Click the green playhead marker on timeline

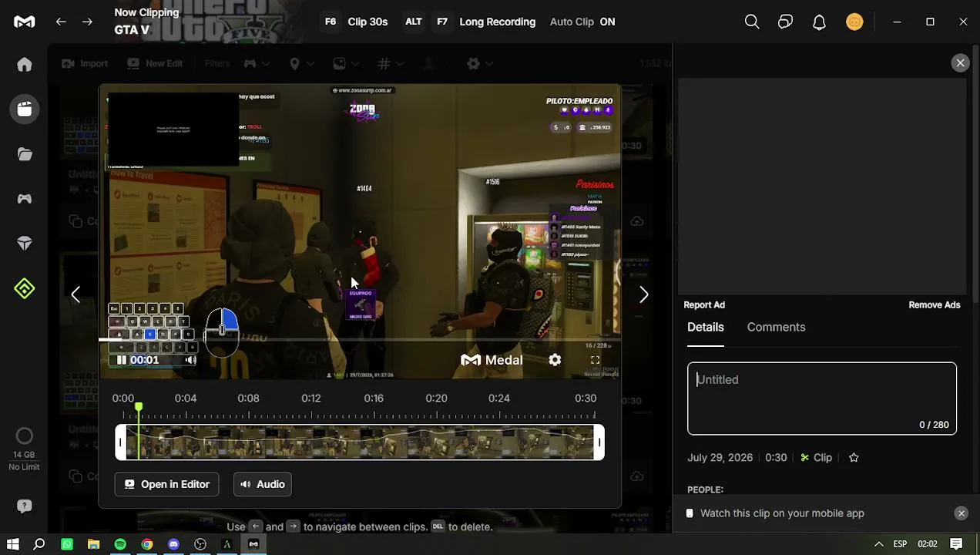pos(139,407)
